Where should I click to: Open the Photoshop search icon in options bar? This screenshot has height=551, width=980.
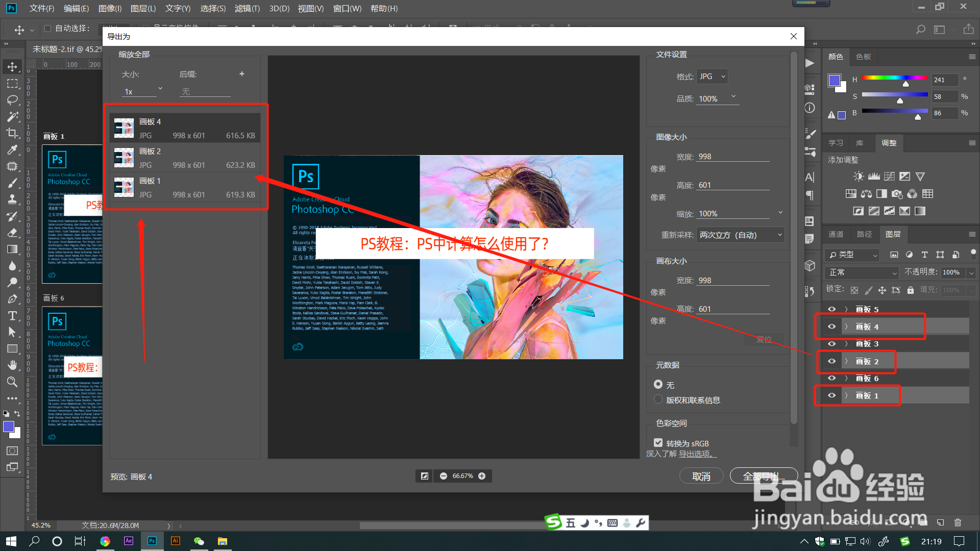(920, 30)
